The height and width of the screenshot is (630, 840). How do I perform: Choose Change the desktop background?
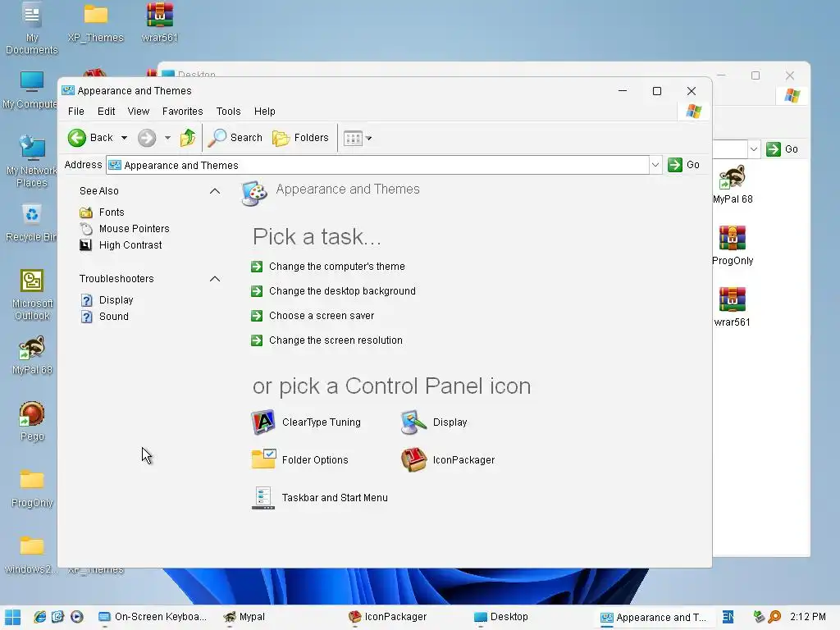point(342,291)
